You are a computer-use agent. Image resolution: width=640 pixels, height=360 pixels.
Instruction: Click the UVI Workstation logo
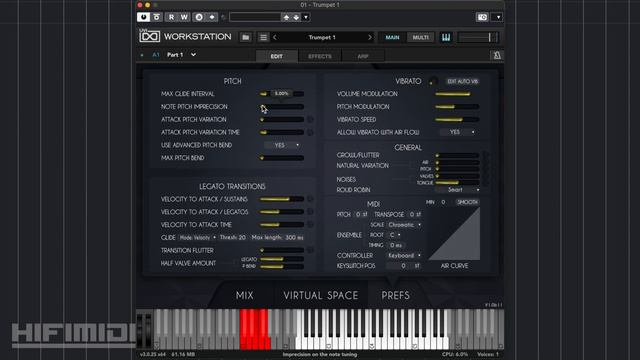[185, 36]
